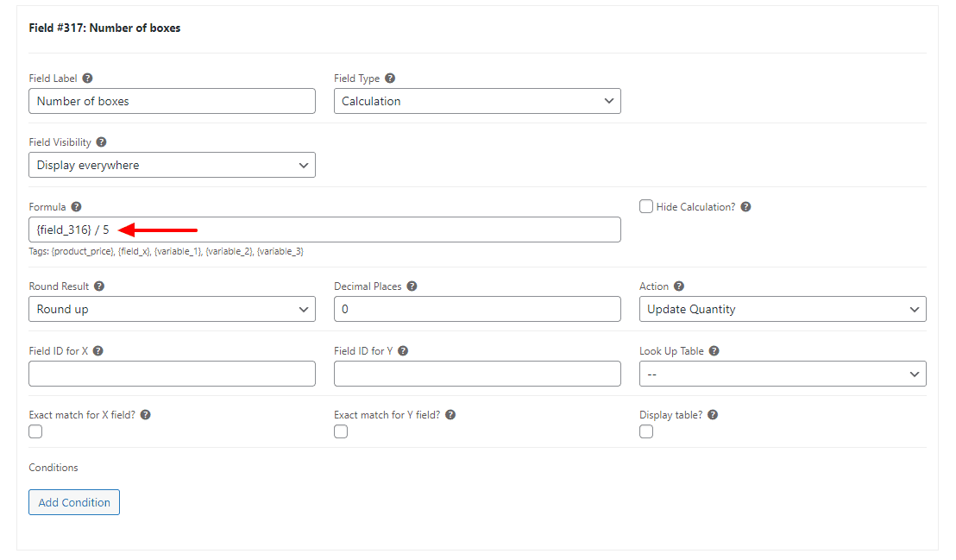
Task: Show the Formula help tooltip icon
Action: [76, 207]
